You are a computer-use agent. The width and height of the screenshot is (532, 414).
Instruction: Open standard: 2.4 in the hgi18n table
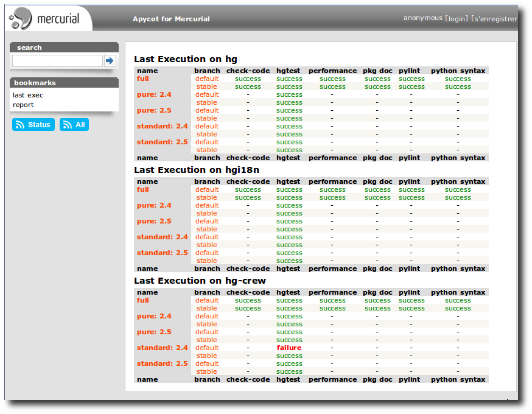162,237
